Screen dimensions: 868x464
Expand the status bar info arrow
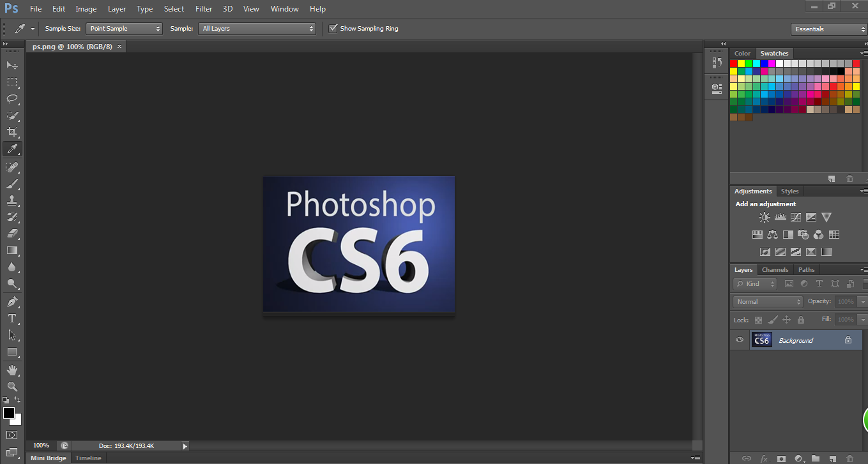[185, 446]
